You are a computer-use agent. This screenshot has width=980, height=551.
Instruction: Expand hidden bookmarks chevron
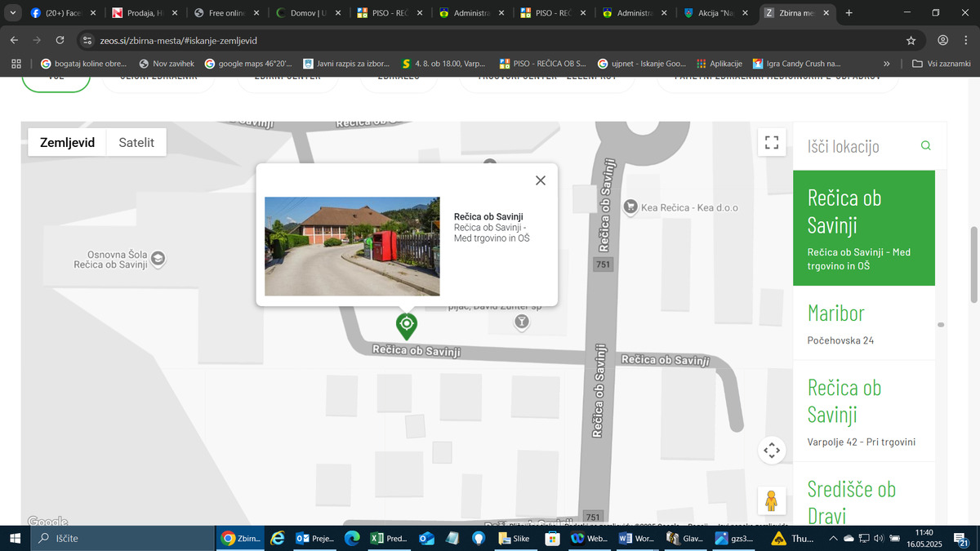coord(887,63)
